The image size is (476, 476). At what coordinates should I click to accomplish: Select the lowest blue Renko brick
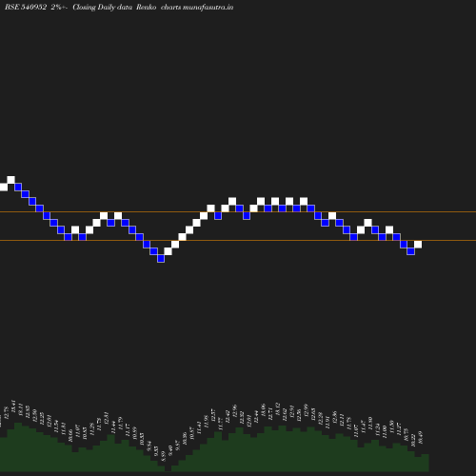coord(161,259)
